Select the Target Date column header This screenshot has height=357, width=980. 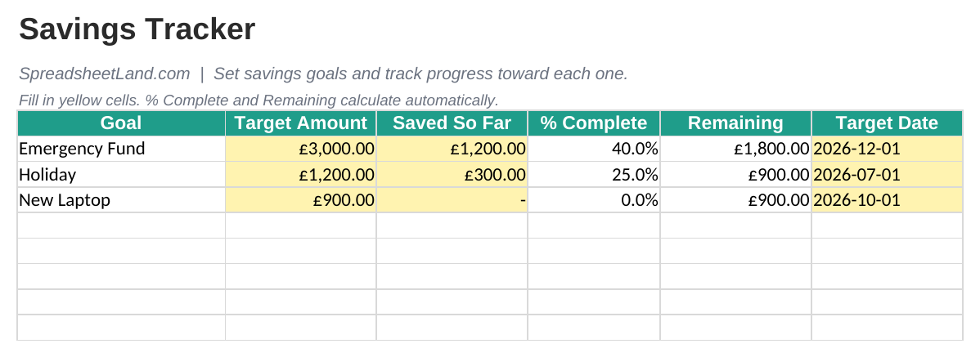(887, 123)
